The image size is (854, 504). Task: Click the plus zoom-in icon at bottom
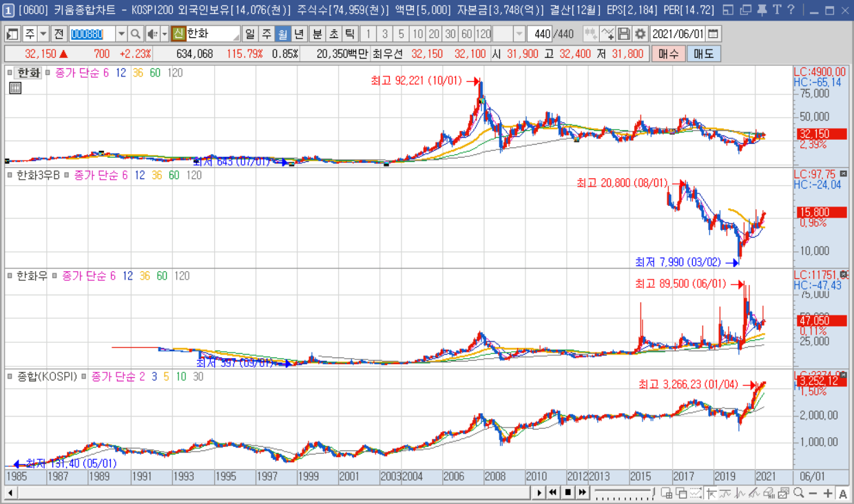click(x=828, y=493)
